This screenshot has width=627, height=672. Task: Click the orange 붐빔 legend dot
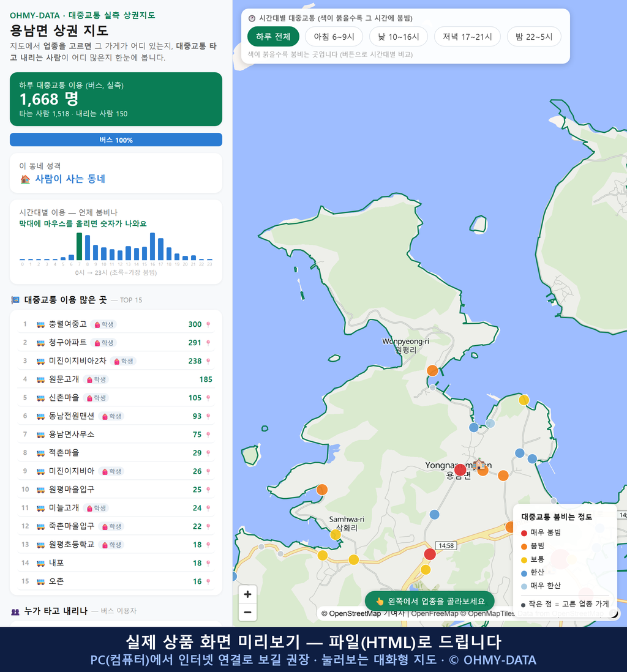[524, 547]
